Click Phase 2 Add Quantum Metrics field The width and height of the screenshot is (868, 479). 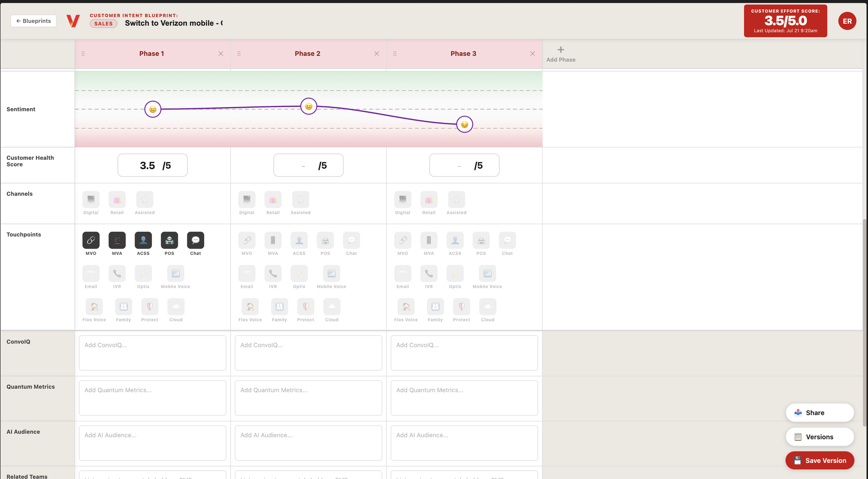[308, 398]
